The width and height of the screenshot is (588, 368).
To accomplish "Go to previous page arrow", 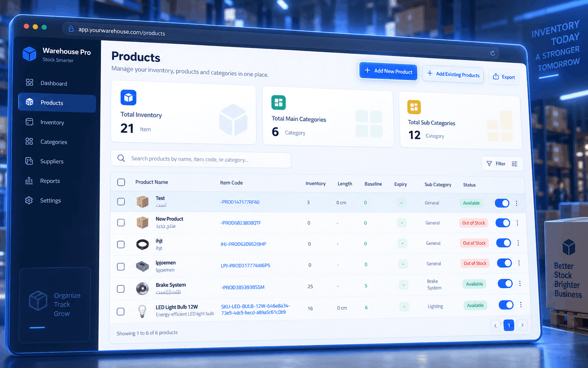I will pos(495,326).
